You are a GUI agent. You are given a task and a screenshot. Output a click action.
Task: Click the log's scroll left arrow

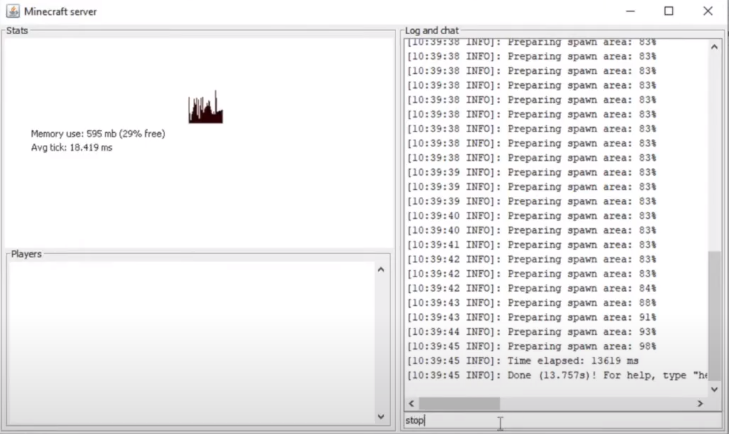(x=411, y=404)
